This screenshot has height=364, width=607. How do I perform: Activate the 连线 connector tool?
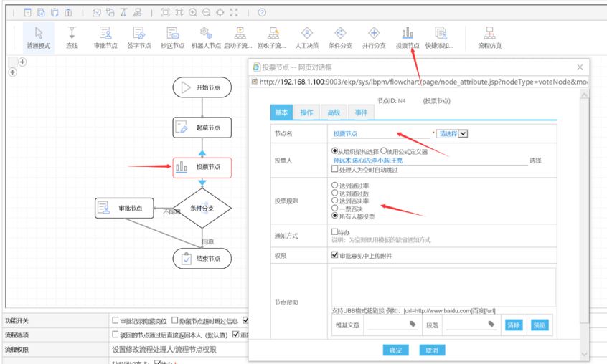click(72, 37)
